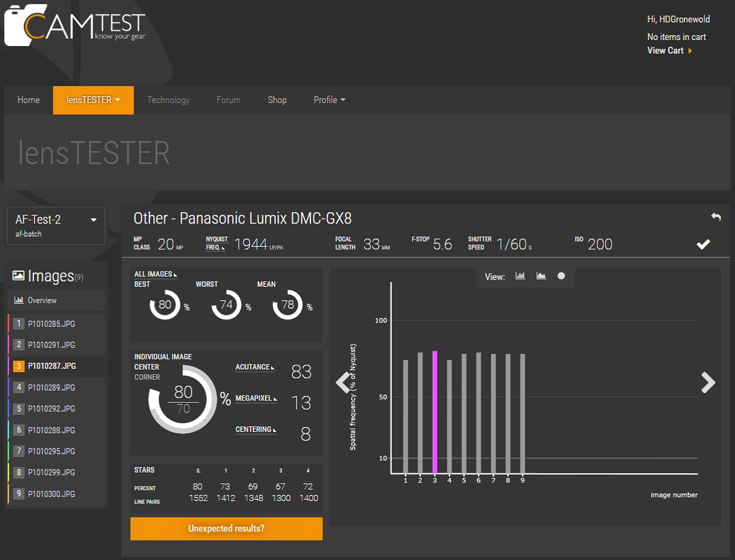Open the View Cart link
Viewport: 735px width, 560px height.
click(665, 51)
